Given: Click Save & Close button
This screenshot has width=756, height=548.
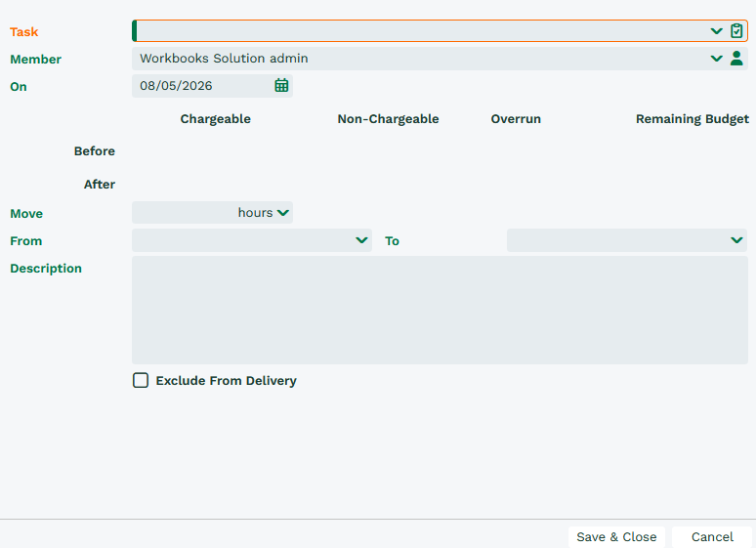Looking at the screenshot, I should click(616, 537).
